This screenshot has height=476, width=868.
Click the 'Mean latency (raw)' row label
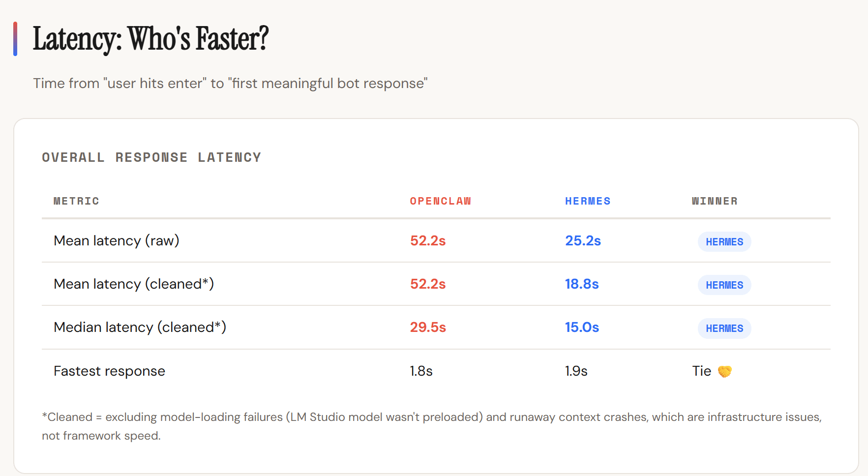coord(117,241)
